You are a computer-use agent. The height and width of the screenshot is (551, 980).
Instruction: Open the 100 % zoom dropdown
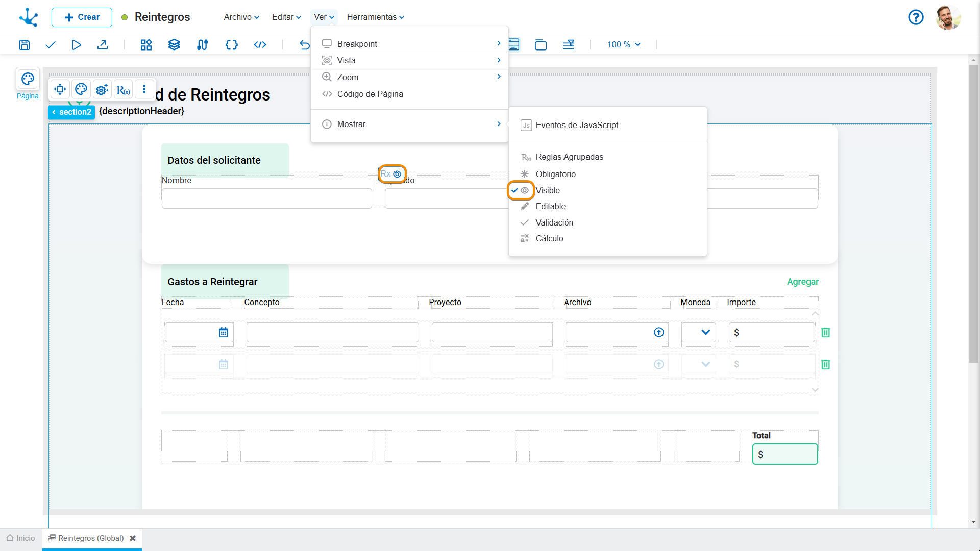tap(624, 45)
